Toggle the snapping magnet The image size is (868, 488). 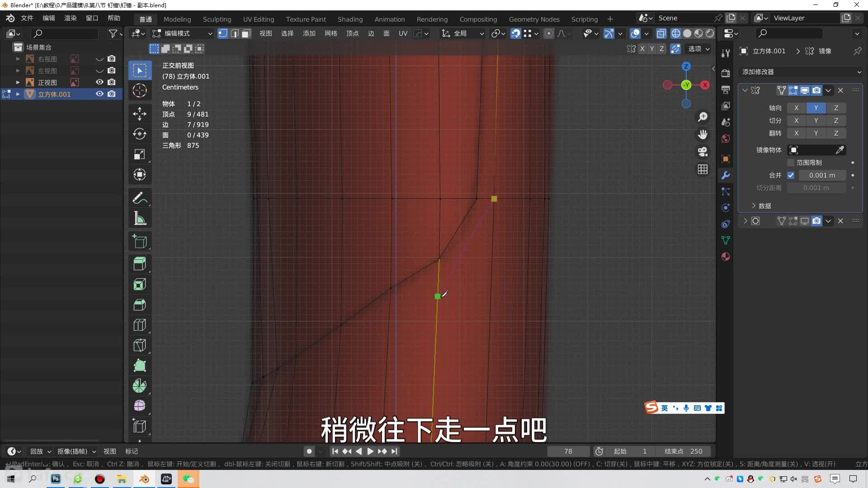click(x=516, y=33)
